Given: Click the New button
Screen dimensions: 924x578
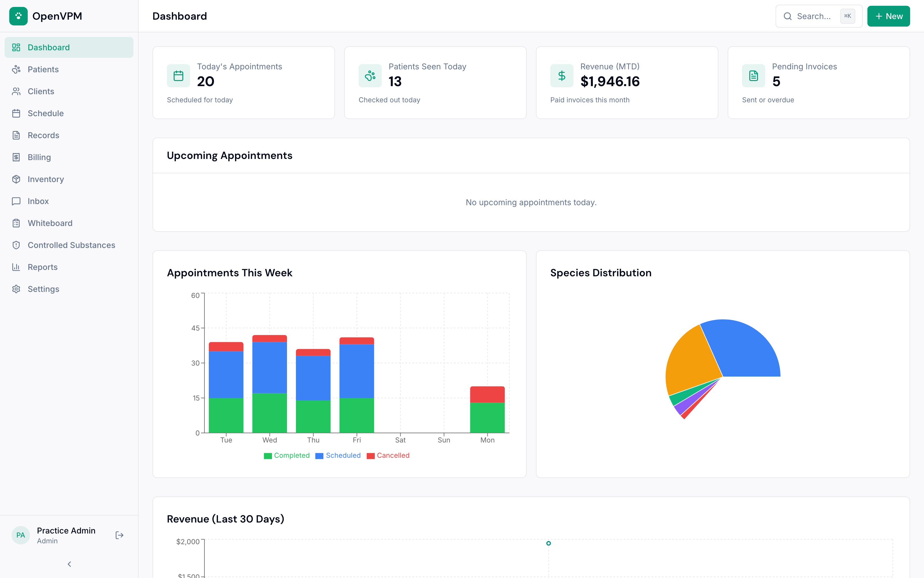Looking at the screenshot, I should coord(888,16).
